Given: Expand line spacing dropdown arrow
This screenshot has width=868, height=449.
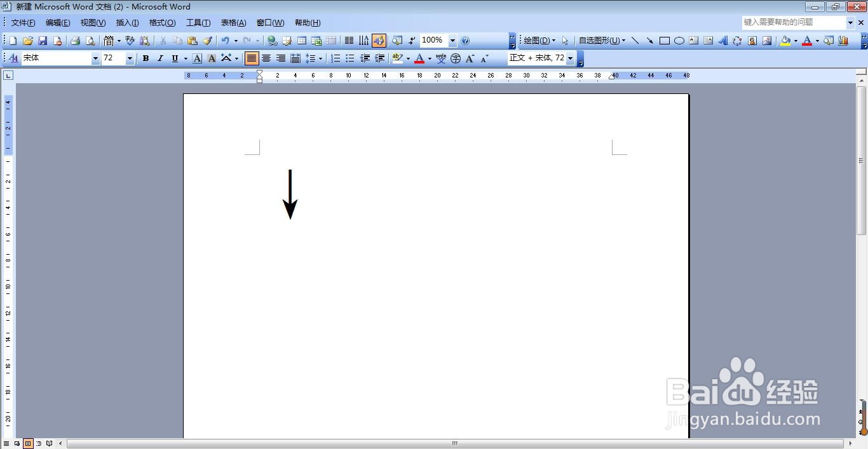Looking at the screenshot, I should point(320,58).
